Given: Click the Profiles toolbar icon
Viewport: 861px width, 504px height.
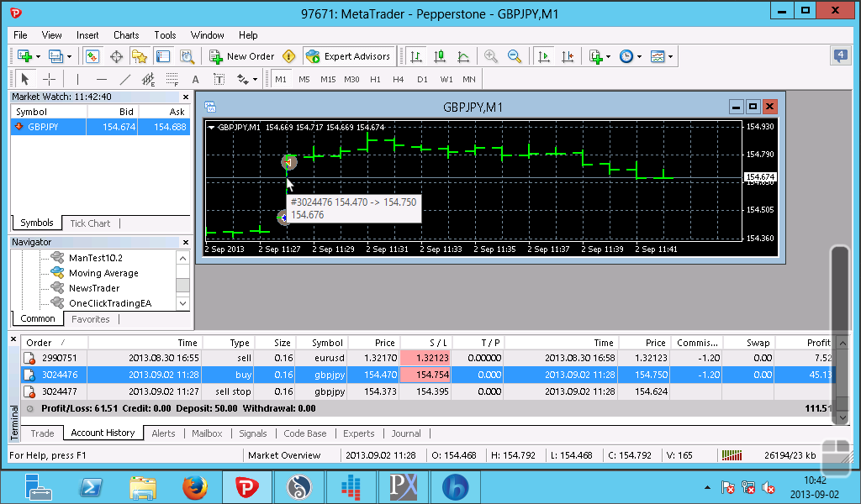Looking at the screenshot, I should (56, 56).
